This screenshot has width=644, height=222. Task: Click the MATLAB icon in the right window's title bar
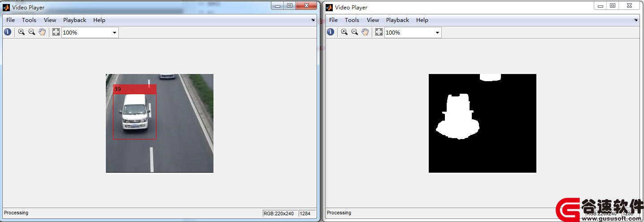pos(329,7)
